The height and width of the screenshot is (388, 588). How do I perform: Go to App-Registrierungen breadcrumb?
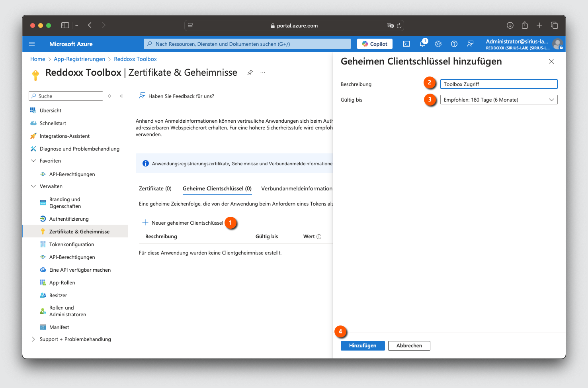click(x=80, y=59)
